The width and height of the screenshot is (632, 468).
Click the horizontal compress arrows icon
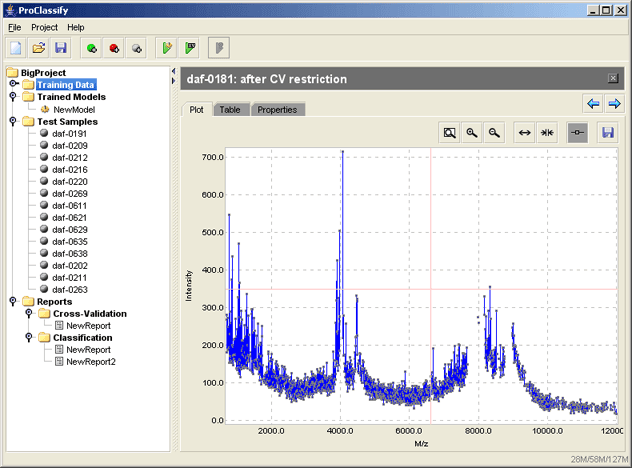pyautogui.click(x=547, y=133)
